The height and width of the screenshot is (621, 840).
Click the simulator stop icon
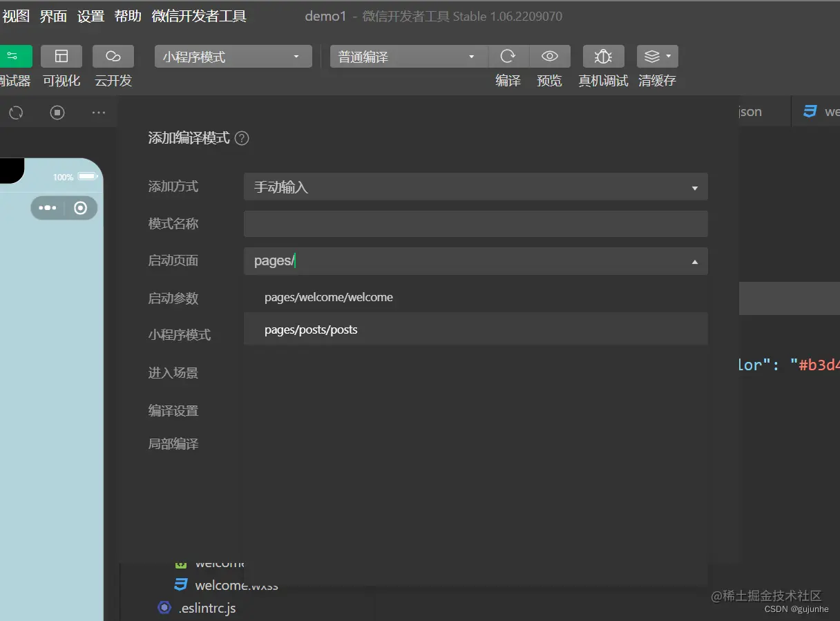pyautogui.click(x=57, y=113)
